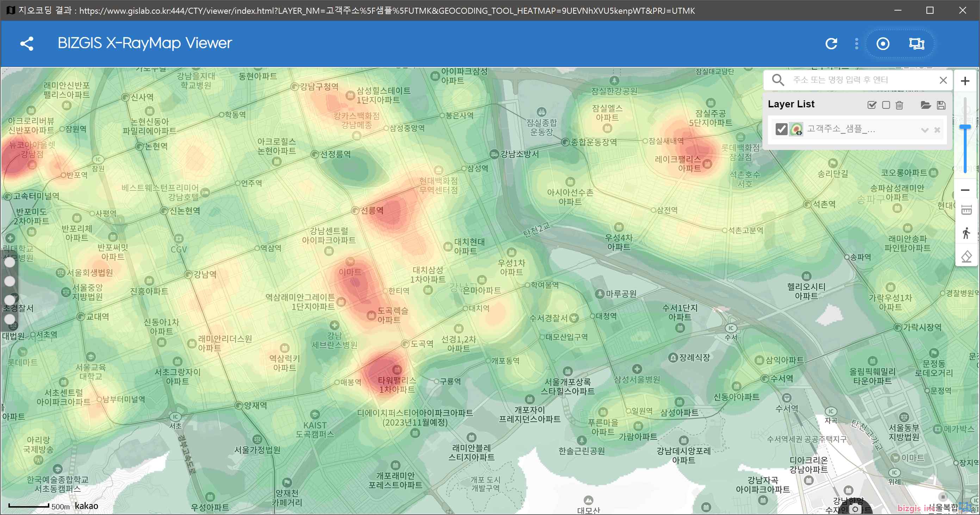Uncheck all layers using the empty box
980x515 pixels.
click(x=886, y=105)
